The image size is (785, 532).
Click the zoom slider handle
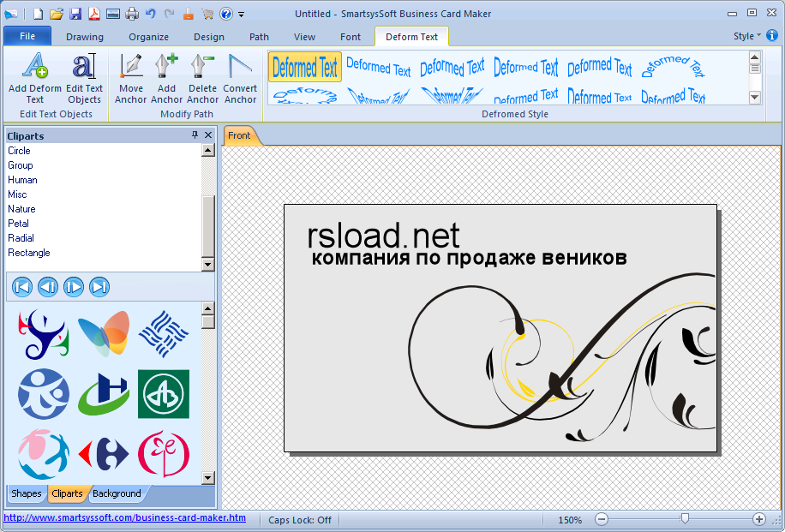click(684, 519)
